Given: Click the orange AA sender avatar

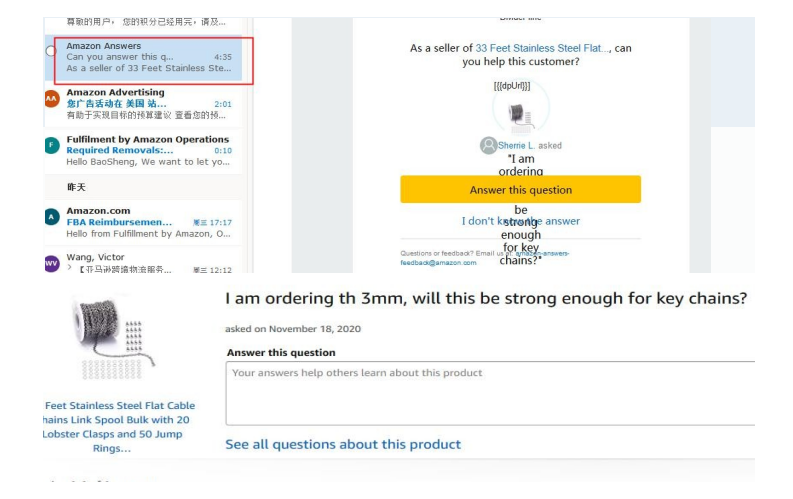Looking at the screenshot, I should (52, 99).
